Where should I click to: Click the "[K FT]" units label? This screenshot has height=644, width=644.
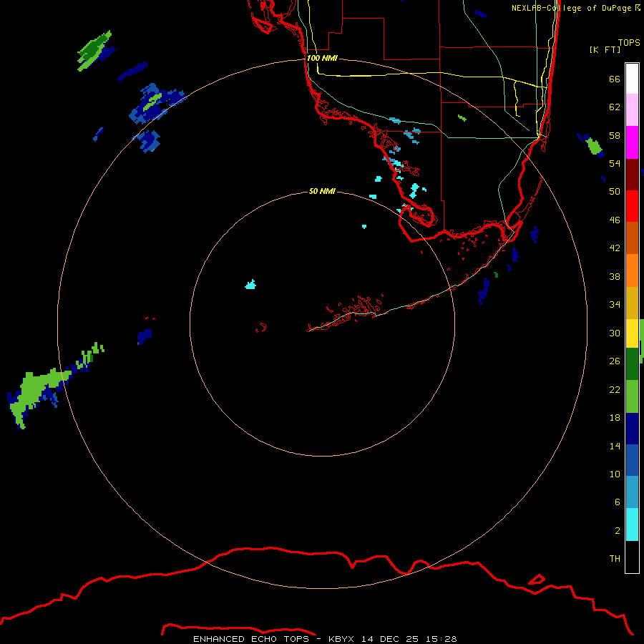605,49
